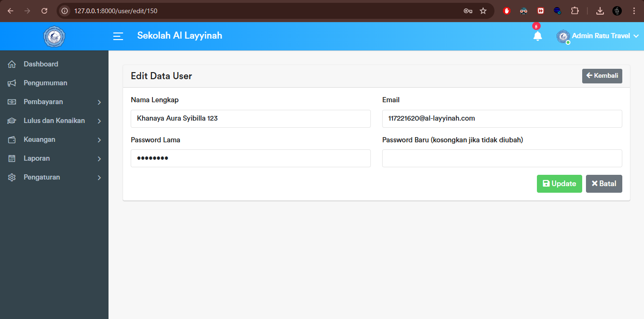
Task: Bookmark this page via the star icon
Action: coord(483,10)
